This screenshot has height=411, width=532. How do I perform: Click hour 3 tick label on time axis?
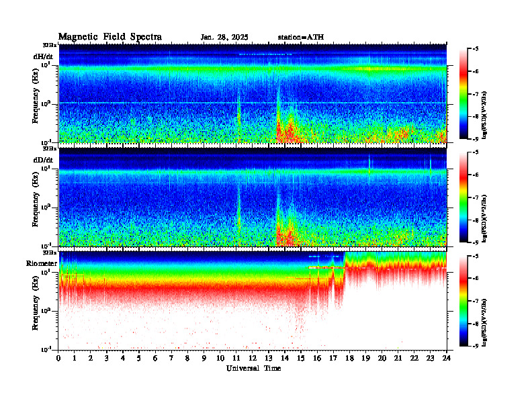pyautogui.click(x=107, y=359)
